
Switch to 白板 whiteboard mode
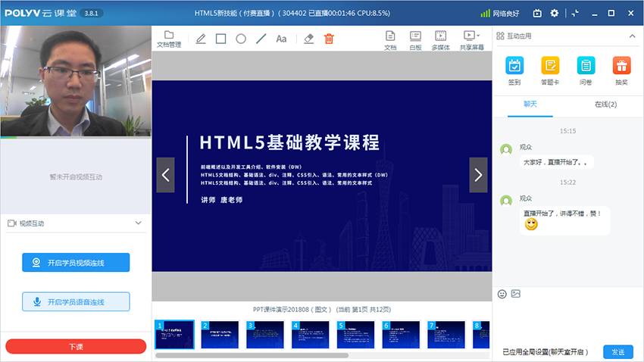point(415,39)
